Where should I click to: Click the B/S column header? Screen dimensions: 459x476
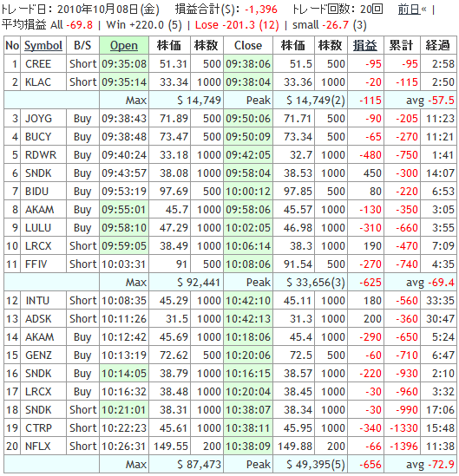[x=82, y=46]
